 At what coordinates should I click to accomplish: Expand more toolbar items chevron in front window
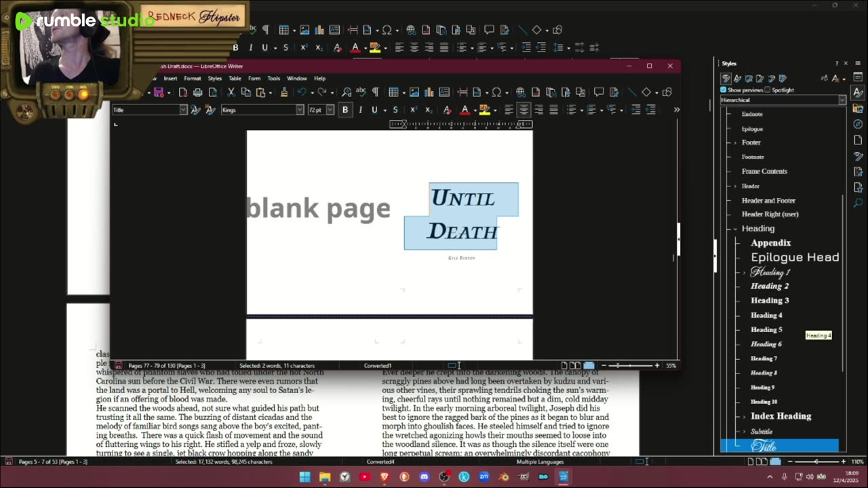coord(676,110)
